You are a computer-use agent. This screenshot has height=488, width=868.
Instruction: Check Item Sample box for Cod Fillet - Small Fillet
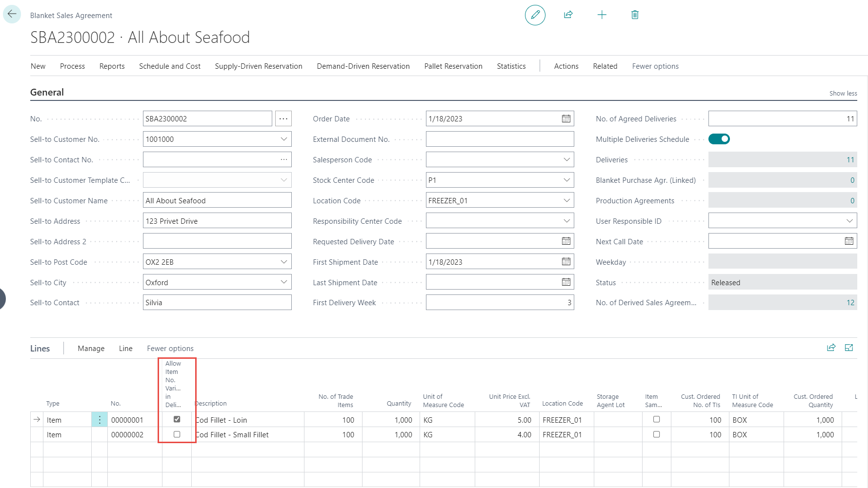(656, 434)
